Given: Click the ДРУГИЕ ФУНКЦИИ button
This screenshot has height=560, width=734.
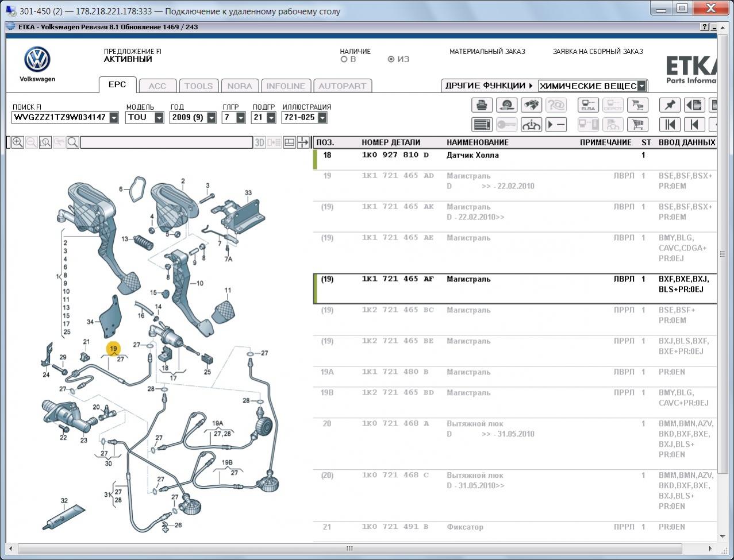Looking at the screenshot, I should click(489, 86).
